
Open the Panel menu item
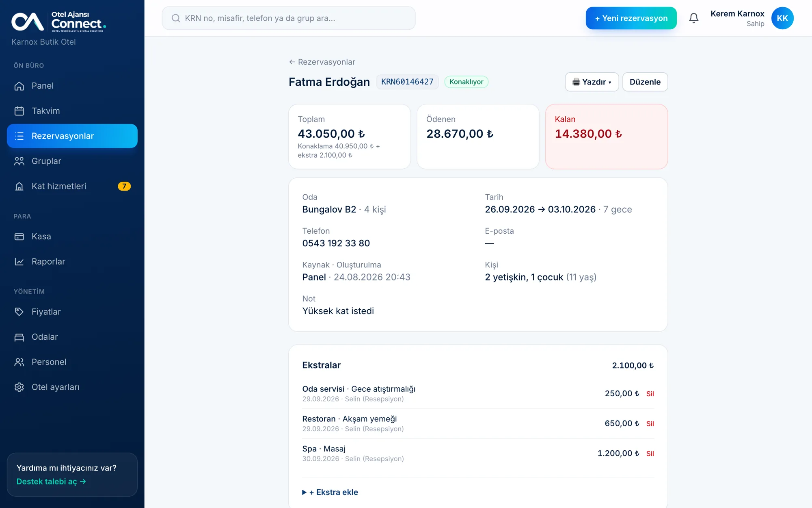[72, 86]
